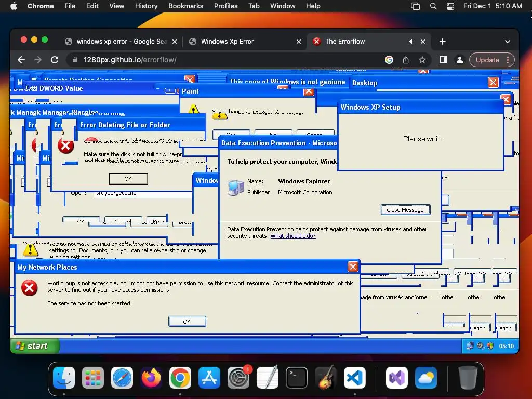Open Chrome three-dot menu on Update button
Screen dimensions: 532x399
(x=508, y=60)
